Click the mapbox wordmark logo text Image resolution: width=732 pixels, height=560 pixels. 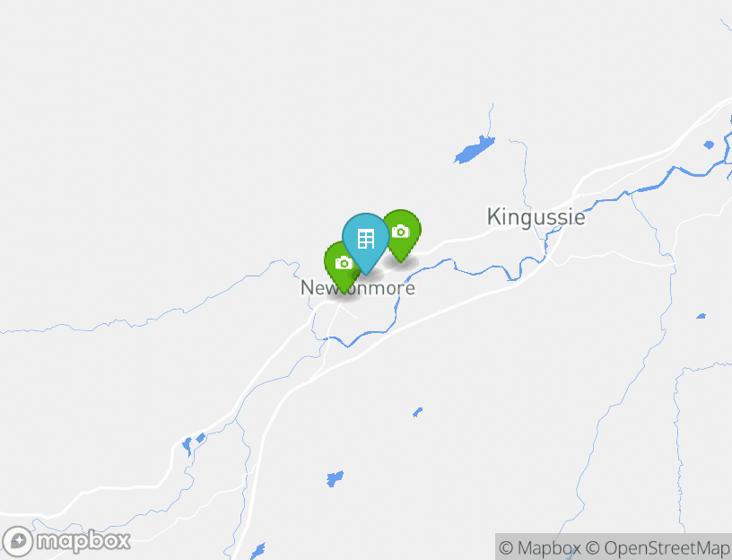(x=83, y=541)
